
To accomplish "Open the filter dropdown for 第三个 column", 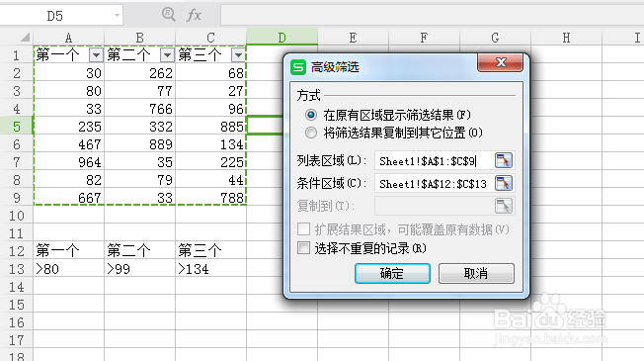I will pyautogui.click(x=238, y=54).
